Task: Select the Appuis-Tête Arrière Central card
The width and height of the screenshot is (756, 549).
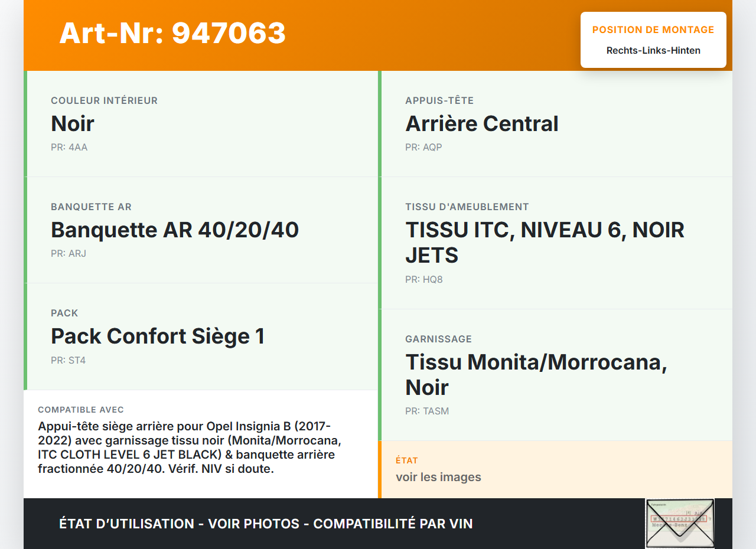Action: [555, 123]
